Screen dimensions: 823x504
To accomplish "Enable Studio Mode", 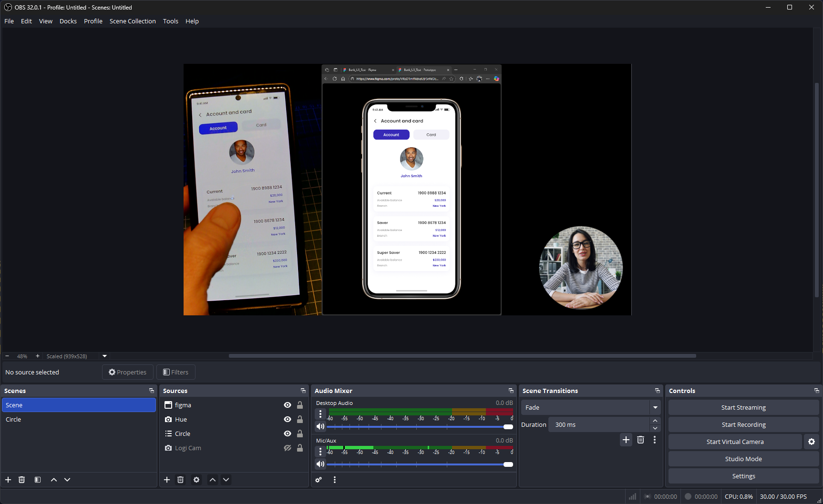I will (x=743, y=459).
